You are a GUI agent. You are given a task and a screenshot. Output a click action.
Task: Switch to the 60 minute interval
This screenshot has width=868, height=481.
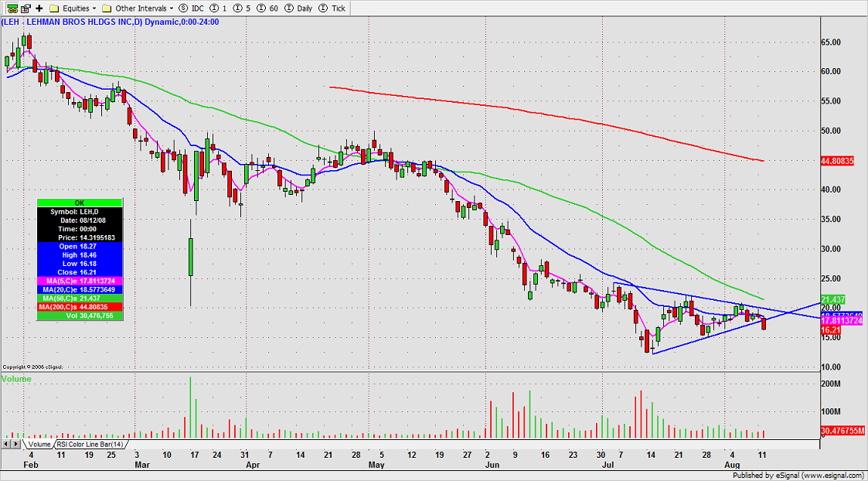click(267, 9)
